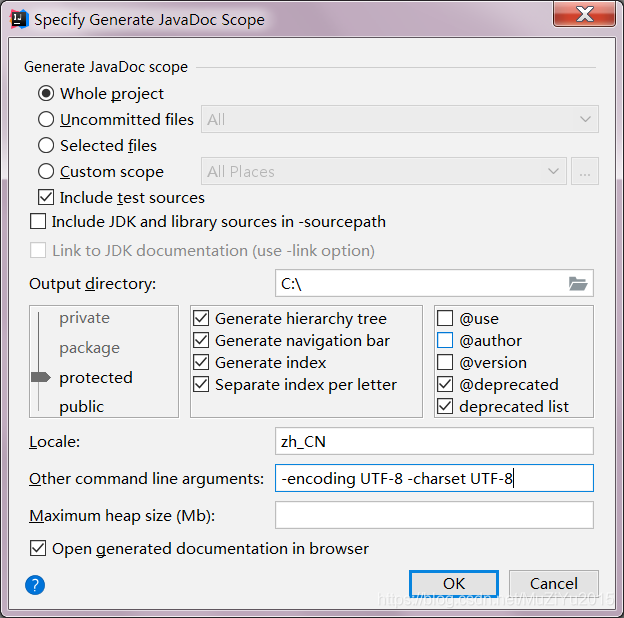Set visibility level to private
This screenshot has height=618, width=624.
coord(84,318)
